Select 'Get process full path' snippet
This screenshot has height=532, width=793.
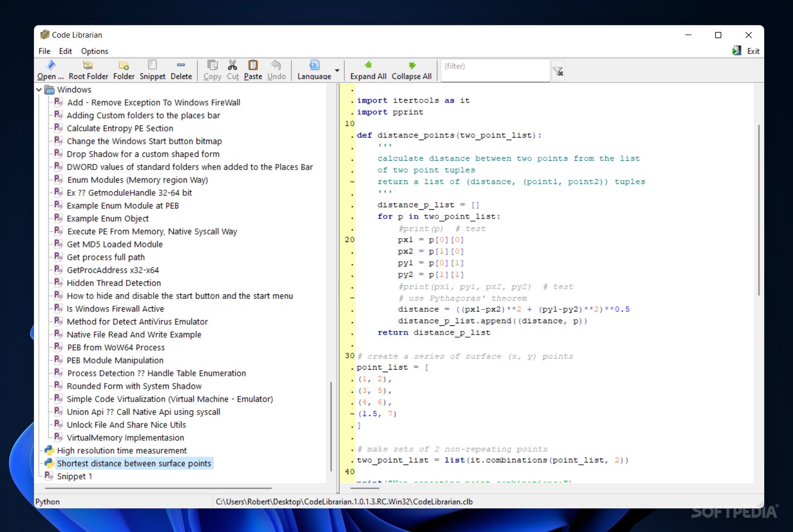[x=106, y=257]
